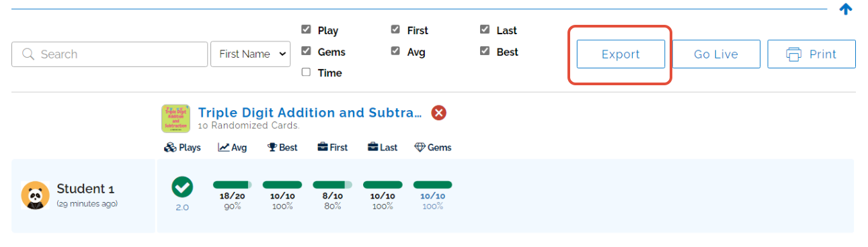Sort by the Plays column icon

[182, 148]
